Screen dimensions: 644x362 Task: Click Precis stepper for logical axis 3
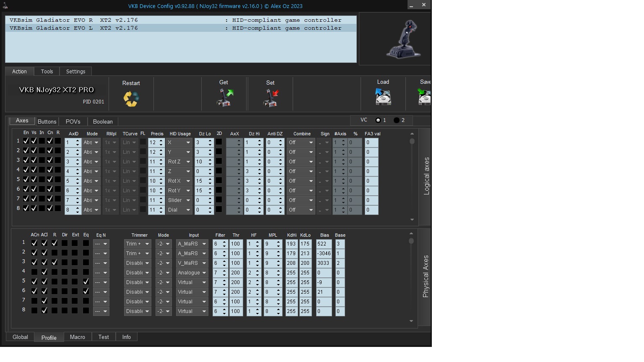161,162
